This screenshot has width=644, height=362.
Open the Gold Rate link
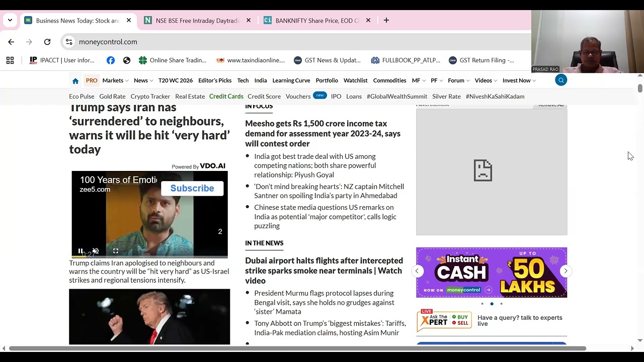[112, 97]
